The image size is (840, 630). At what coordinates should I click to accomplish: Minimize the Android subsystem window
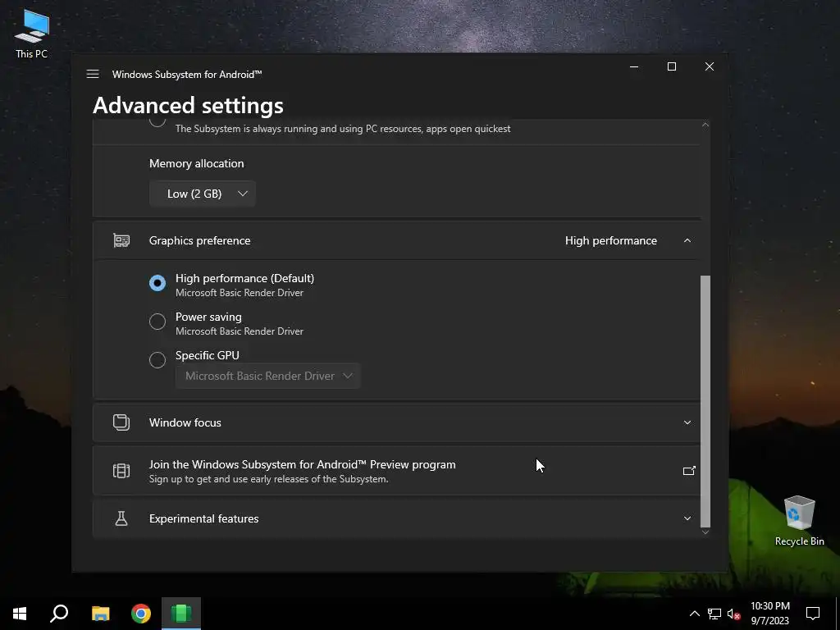[x=634, y=66]
